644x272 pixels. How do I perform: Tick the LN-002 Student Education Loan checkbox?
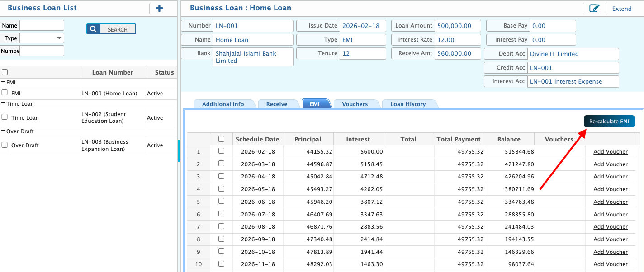[5, 117]
